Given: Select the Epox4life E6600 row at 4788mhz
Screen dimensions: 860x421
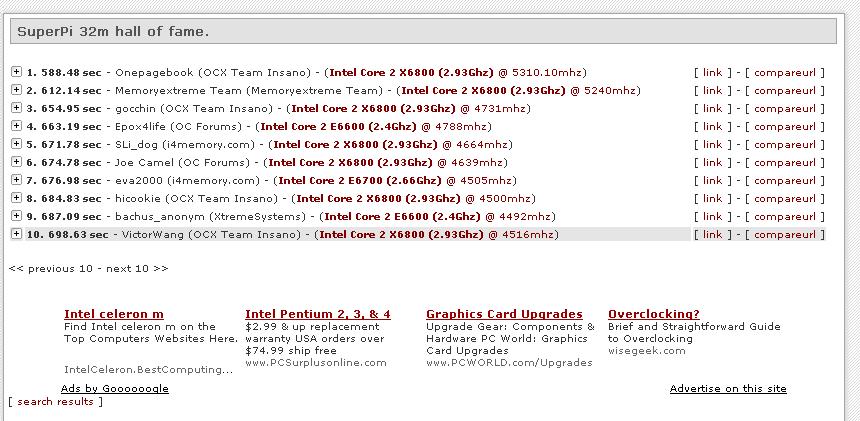Looking at the screenshot, I should pyautogui.click(x=259, y=127).
